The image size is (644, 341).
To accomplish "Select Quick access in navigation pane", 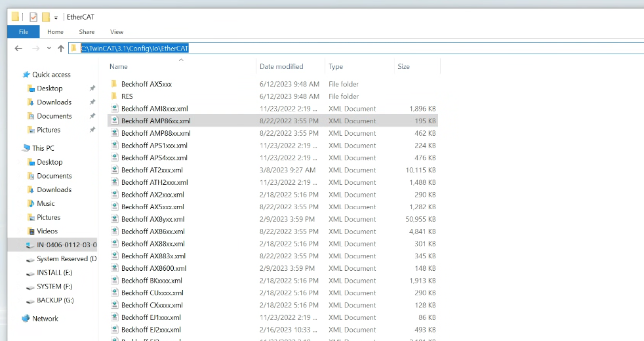I will [51, 74].
